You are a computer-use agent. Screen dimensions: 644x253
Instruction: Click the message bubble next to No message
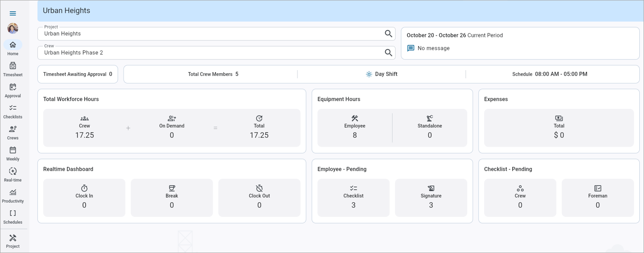click(x=410, y=48)
